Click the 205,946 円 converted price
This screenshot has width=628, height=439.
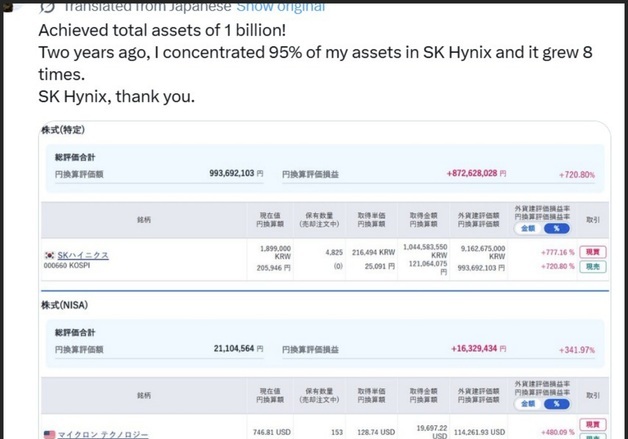click(274, 268)
